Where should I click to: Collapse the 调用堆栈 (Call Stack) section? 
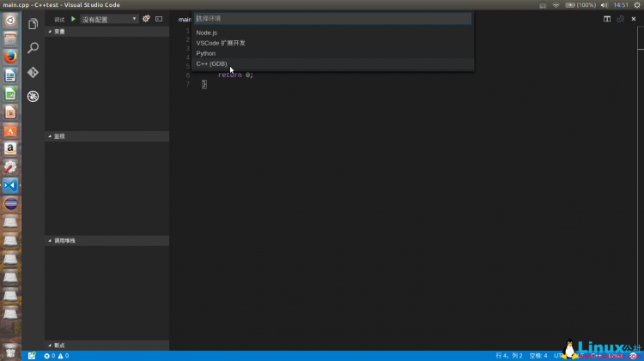106,241
